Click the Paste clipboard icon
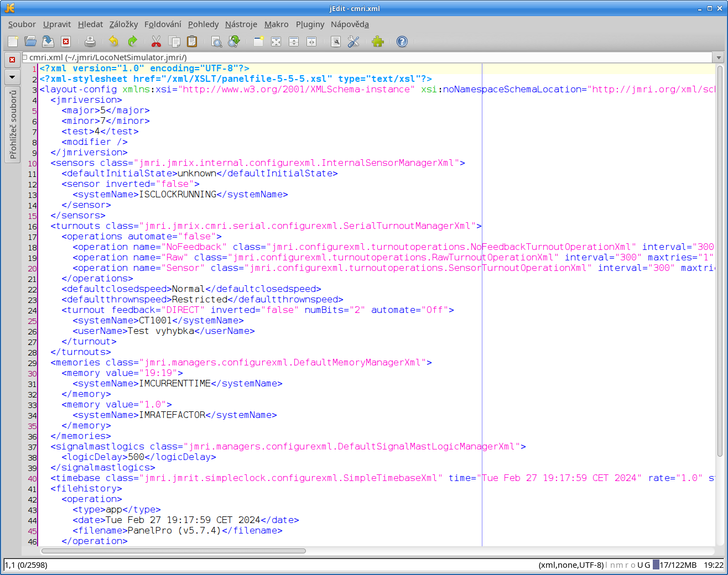 192,41
